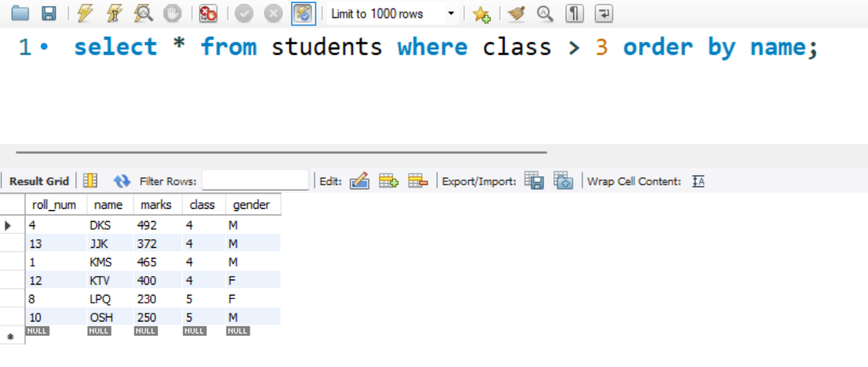868x367 pixels.
Task: Select the cell with name DKS
Action: coord(110,225)
